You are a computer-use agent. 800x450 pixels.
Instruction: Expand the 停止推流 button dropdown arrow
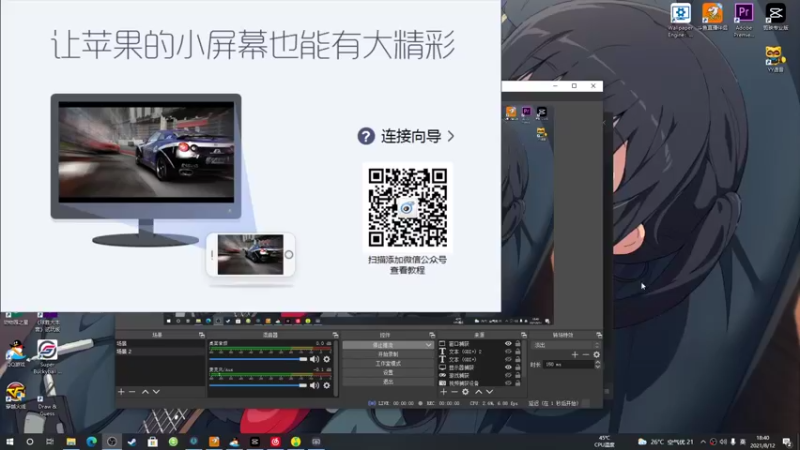point(429,345)
